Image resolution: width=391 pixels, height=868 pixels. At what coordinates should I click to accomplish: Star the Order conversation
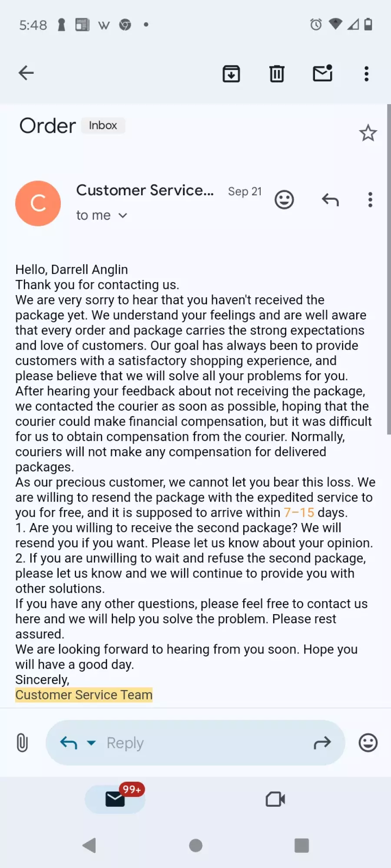coord(368,133)
